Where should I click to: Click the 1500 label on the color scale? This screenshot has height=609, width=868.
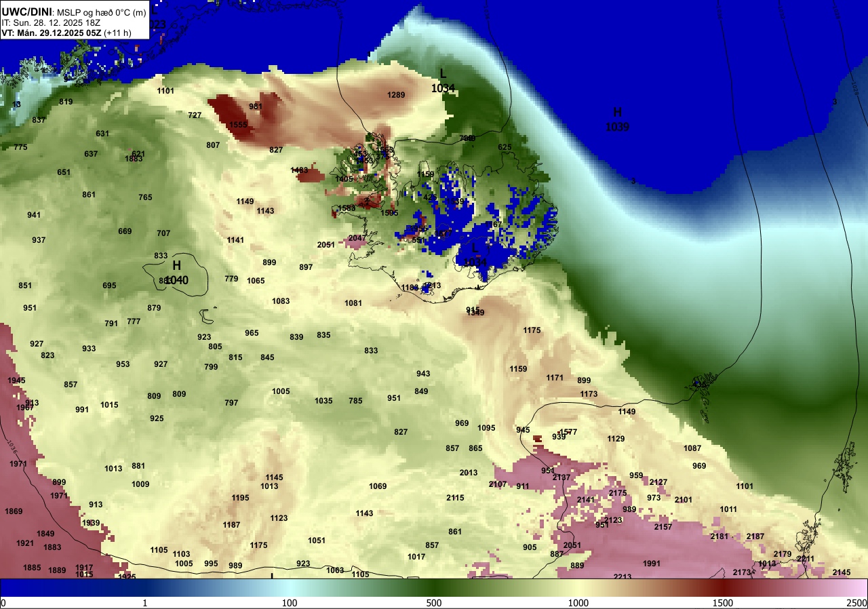click(x=723, y=603)
